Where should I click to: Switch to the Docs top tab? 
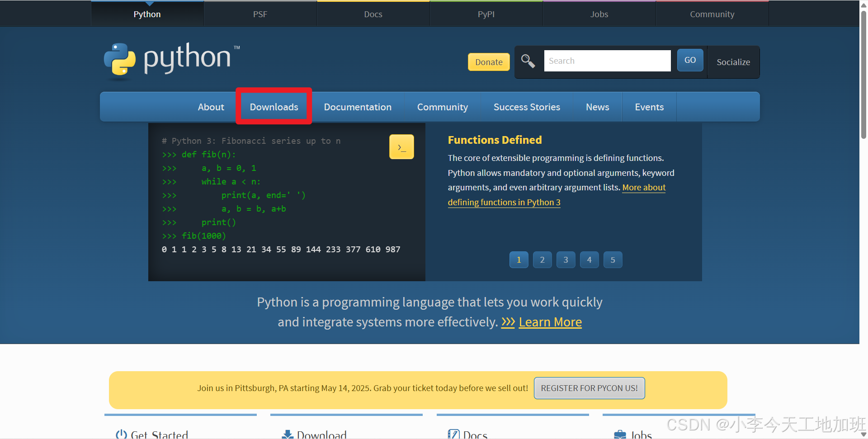coord(373,14)
